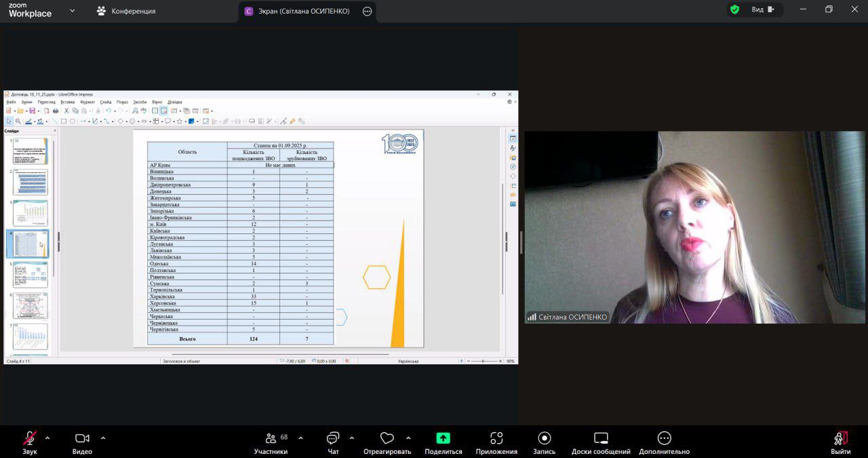Click the green Поделиться share screen icon

pyautogui.click(x=443, y=438)
